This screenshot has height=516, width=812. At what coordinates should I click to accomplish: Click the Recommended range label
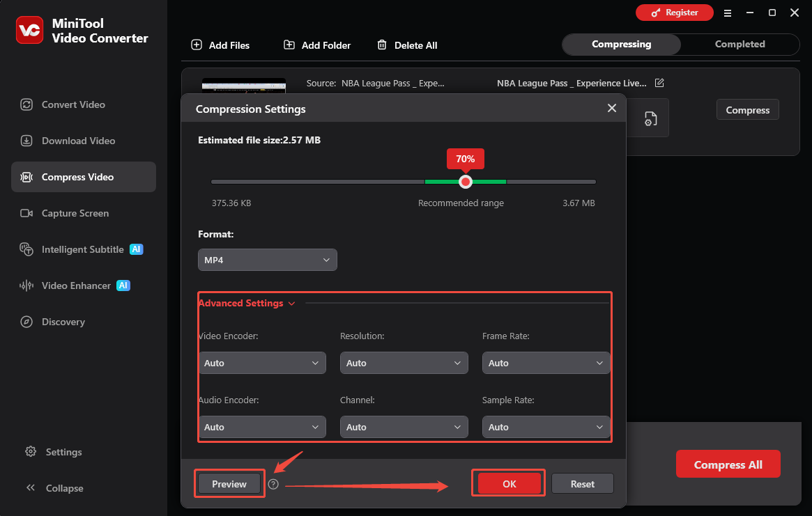[461, 203]
